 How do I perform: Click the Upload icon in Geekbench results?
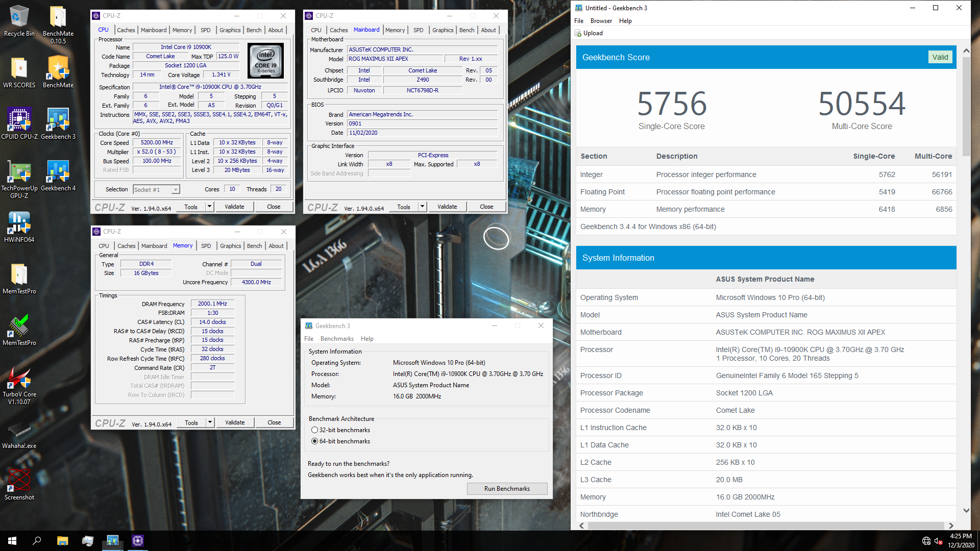(578, 33)
